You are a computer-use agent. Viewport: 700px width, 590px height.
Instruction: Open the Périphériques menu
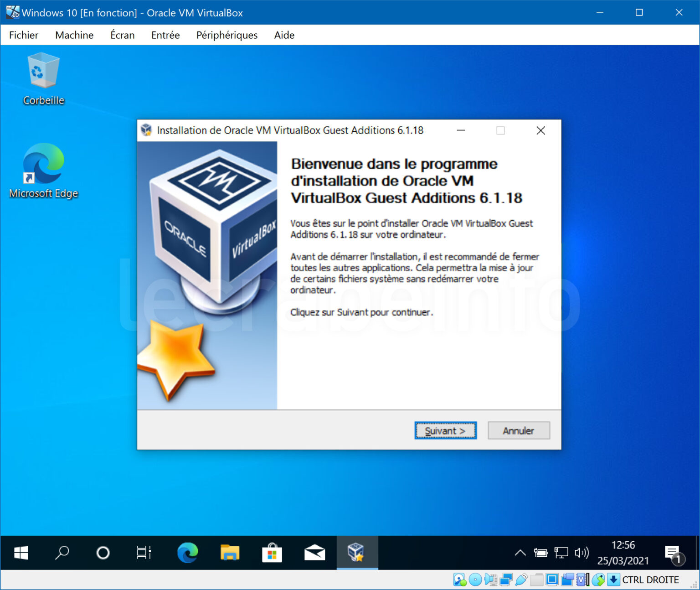pyautogui.click(x=226, y=35)
